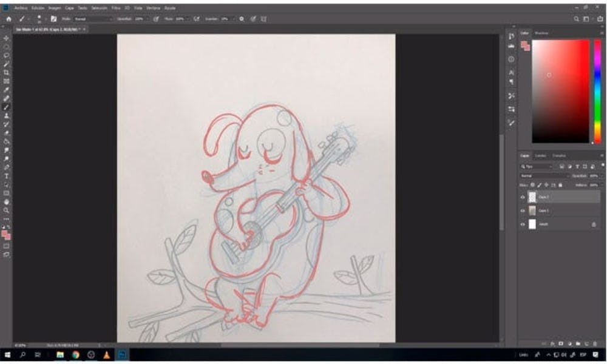Screen dimensions: 607x364
Task: Switch to the Canales tab
Action: (540, 155)
